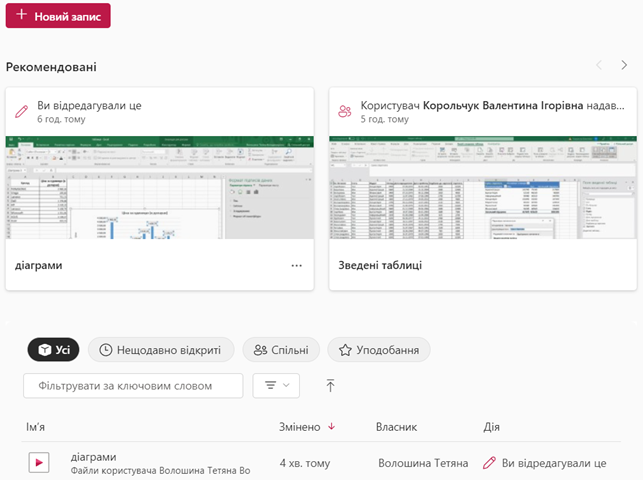Click the pencil icon in Дія column

pyautogui.click(x=489, y=463)
